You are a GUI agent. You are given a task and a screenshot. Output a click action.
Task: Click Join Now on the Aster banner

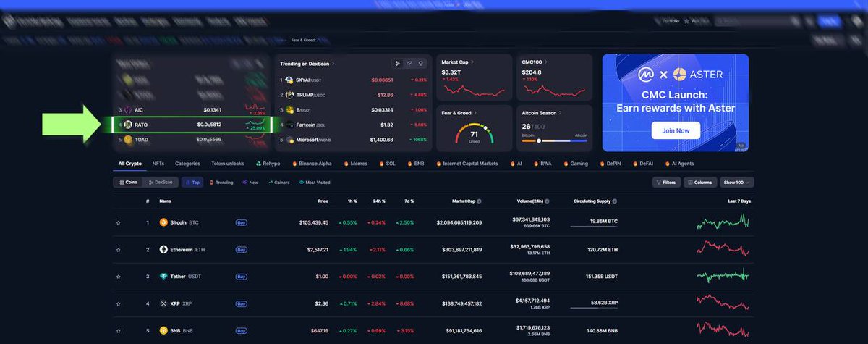tap(676, 131)
